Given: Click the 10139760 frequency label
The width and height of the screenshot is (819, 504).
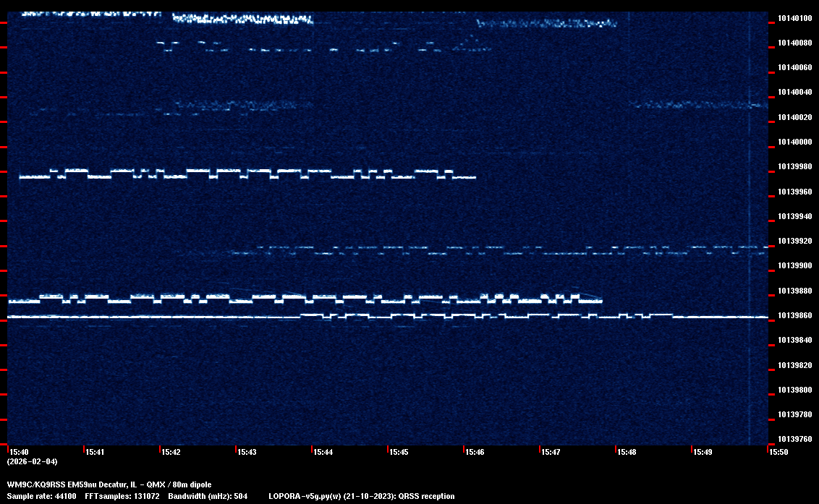Looking at the screenshot, I should pyautogui.click(x=794, y=439).
